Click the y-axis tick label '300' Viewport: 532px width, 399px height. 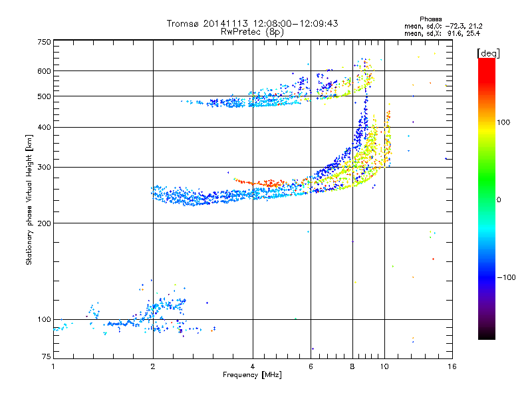(x=45, y=168)
